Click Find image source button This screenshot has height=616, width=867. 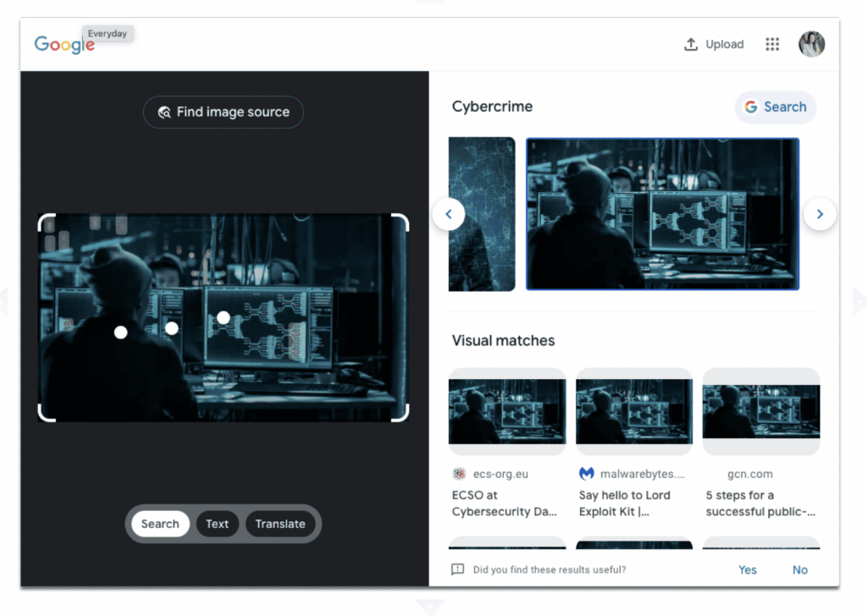point(224,113)
